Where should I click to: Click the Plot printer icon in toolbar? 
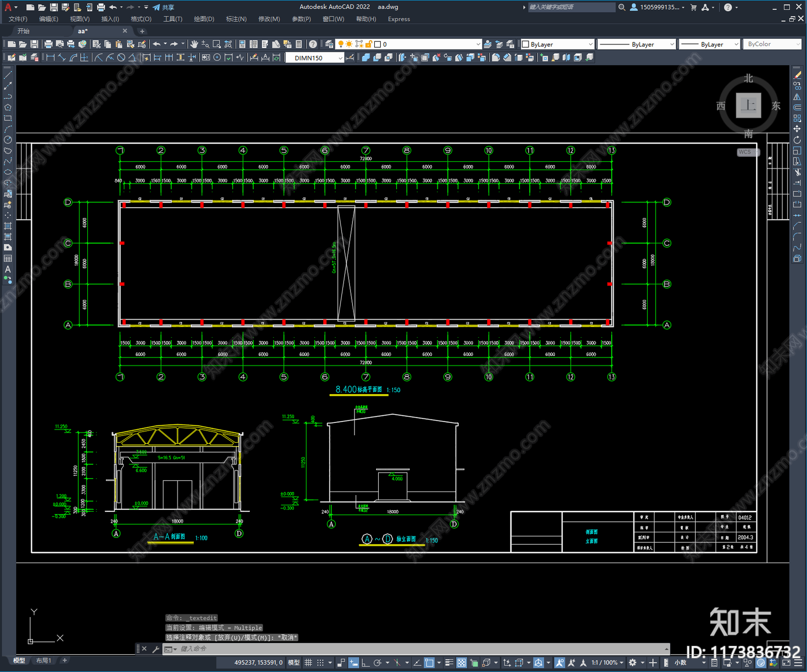click(x=48, y=44)
